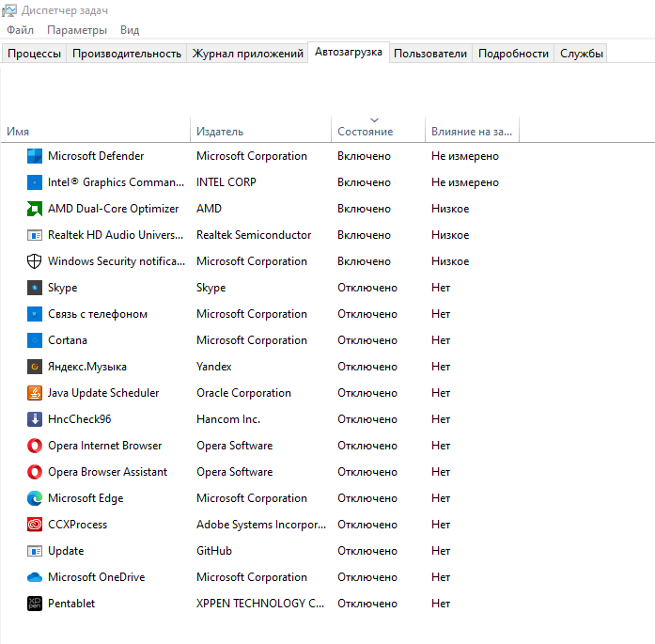Open the Подробности tab
The width and height of the screenshot is (655, 644).
pyautogui.click(x=513, y=54)
